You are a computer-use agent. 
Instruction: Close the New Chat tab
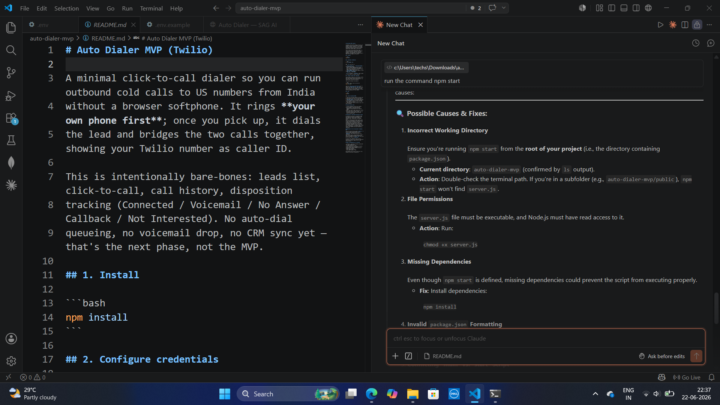tap(420, 25)
